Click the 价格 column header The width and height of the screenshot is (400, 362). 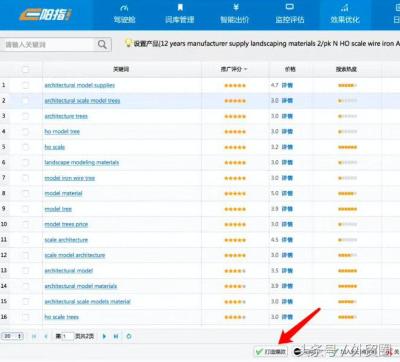[290, 69]
